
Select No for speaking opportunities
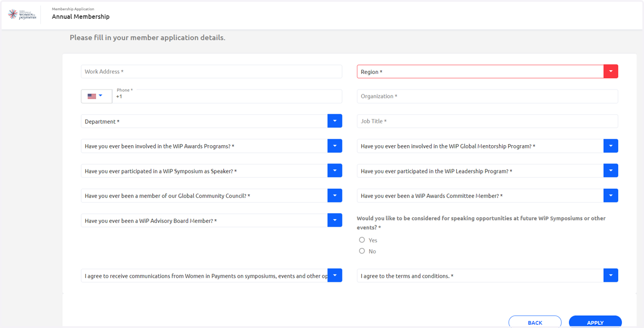pos(362,251)
